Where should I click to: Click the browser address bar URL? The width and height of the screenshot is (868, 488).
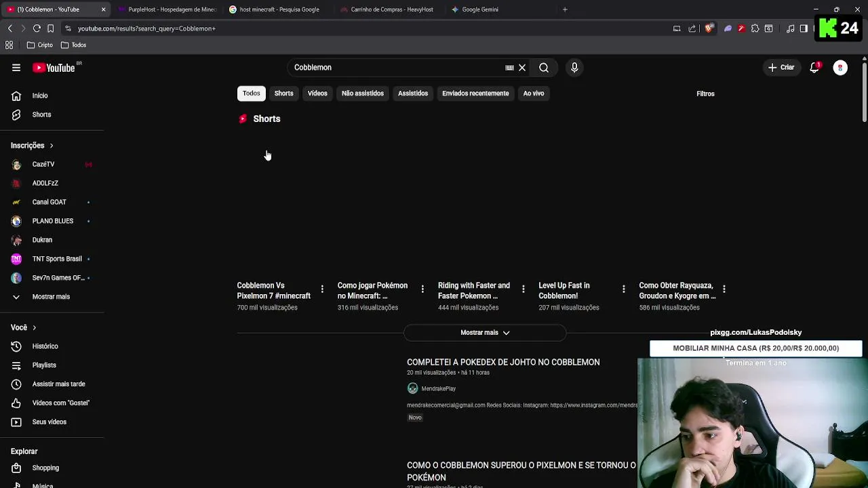pyautogui.click(x=146, y=28)
